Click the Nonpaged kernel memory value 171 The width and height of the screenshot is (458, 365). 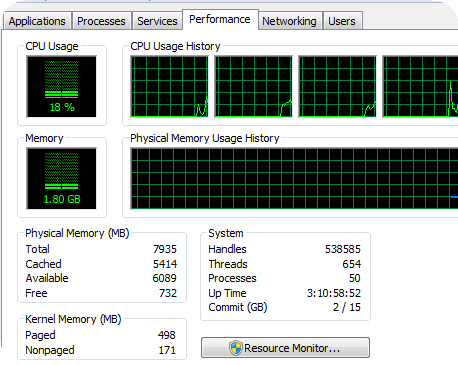pos(167,350)
